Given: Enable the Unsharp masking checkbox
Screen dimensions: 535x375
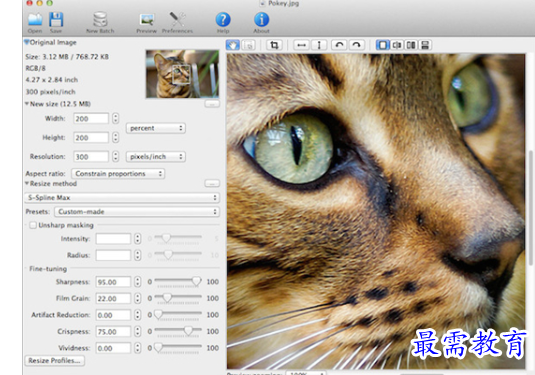Looking at the screenshot, I should click(x=33, y=225).
